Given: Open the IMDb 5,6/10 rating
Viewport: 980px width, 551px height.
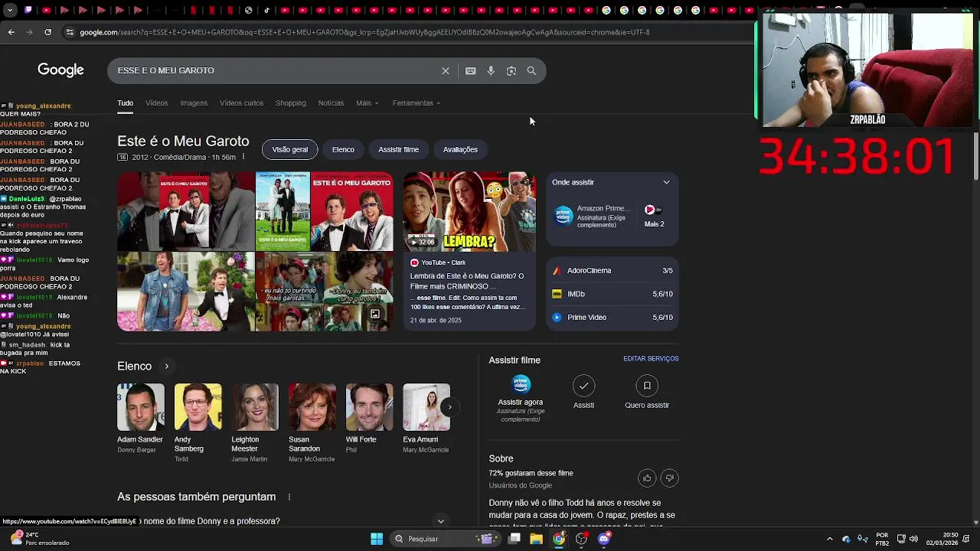Looking at the screenshot, I should pos(612,294).
